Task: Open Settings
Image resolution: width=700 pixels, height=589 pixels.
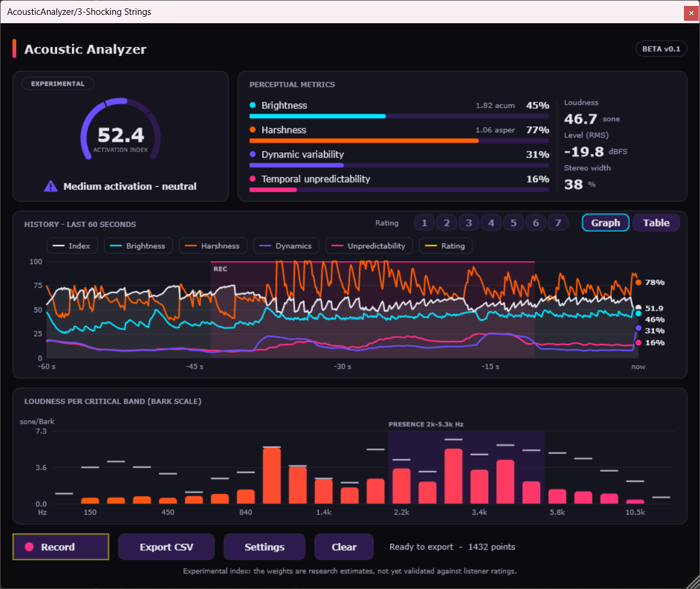Action: click(x=264, y=547)
